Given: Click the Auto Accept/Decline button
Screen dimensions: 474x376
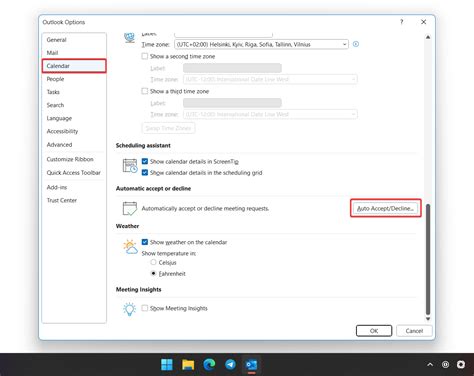Looking at the screenshot, I should (385, 208).
